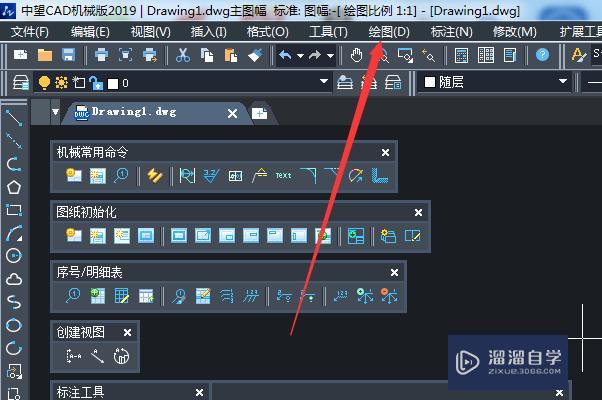Screen dimensions: 602x400
Task: Open the 修改(M) menu
Action: (x=514, y=32)
